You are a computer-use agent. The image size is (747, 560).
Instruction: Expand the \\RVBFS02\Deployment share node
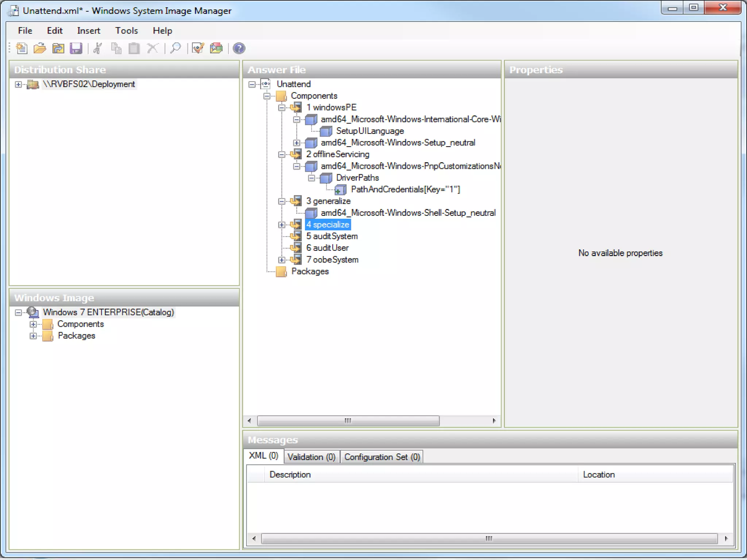(x=18, y=85)
